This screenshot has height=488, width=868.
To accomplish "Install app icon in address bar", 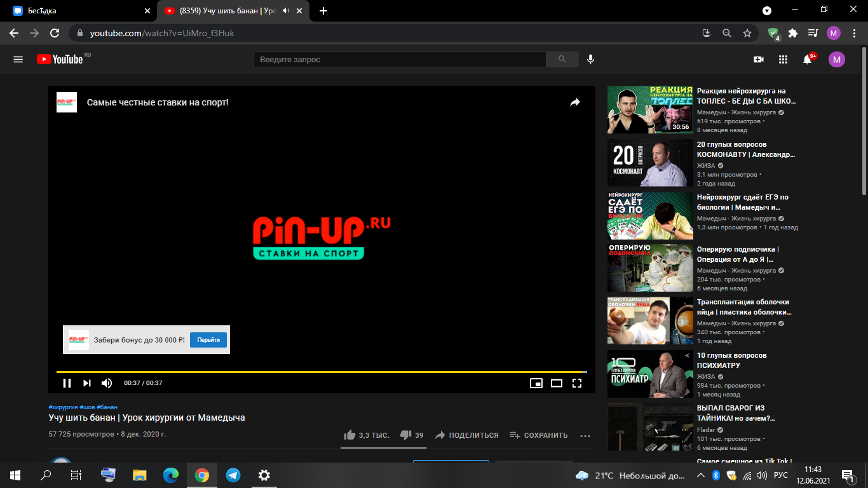I will pyautogui.click(x=706, y=33).
